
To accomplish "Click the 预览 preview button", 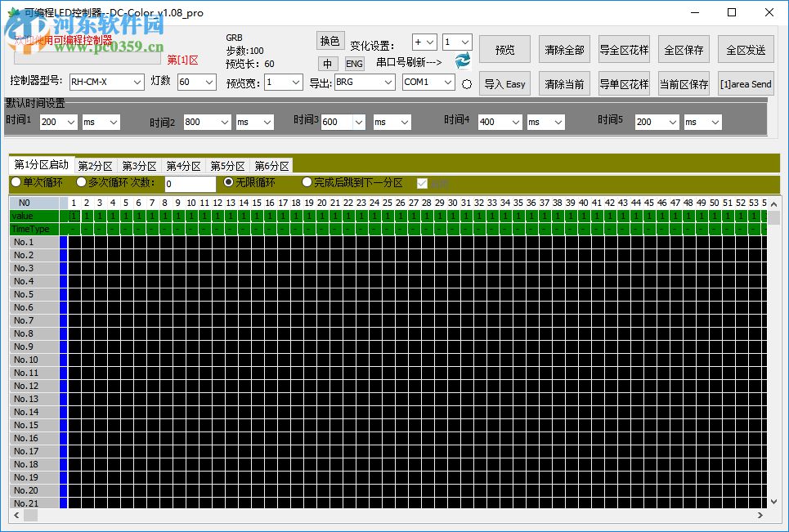I will (x=504, y=49).
